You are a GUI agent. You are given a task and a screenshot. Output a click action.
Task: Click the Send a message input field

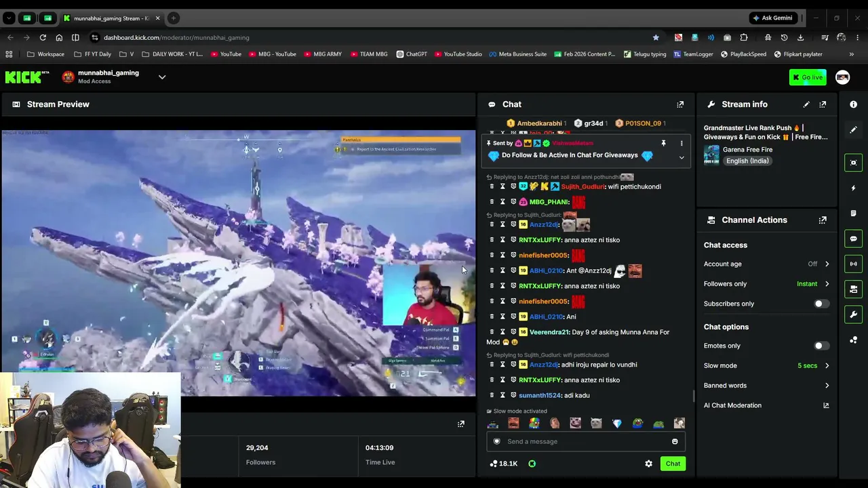point(586,442)
